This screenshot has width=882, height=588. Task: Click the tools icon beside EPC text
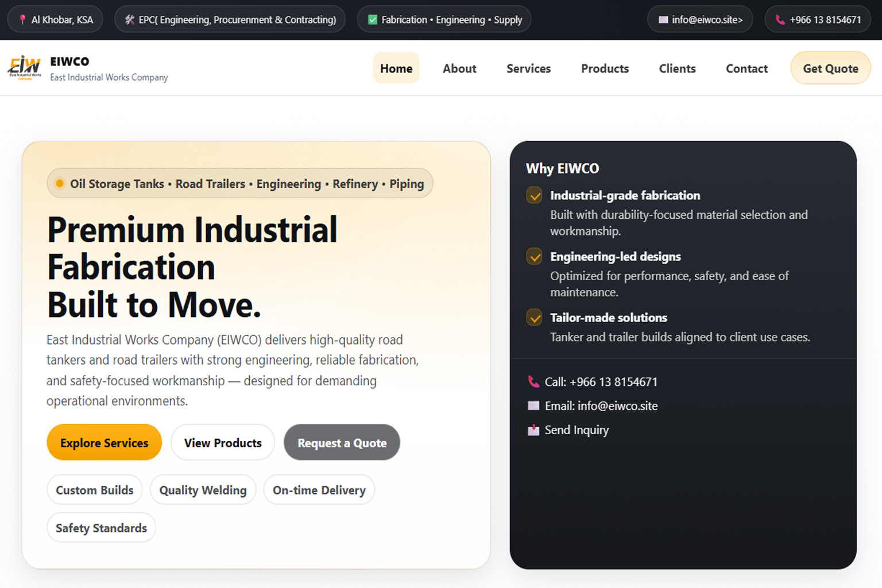(x=130, y=20)
